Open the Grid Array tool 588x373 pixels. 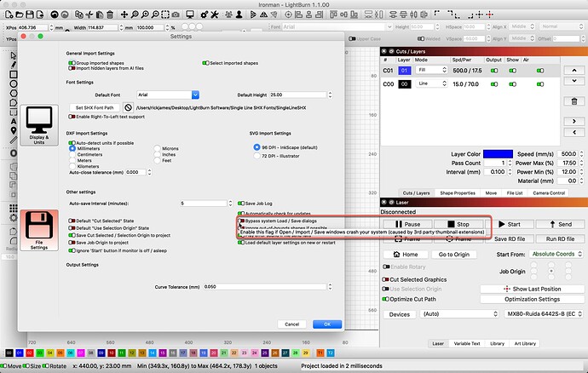point(14,208)
